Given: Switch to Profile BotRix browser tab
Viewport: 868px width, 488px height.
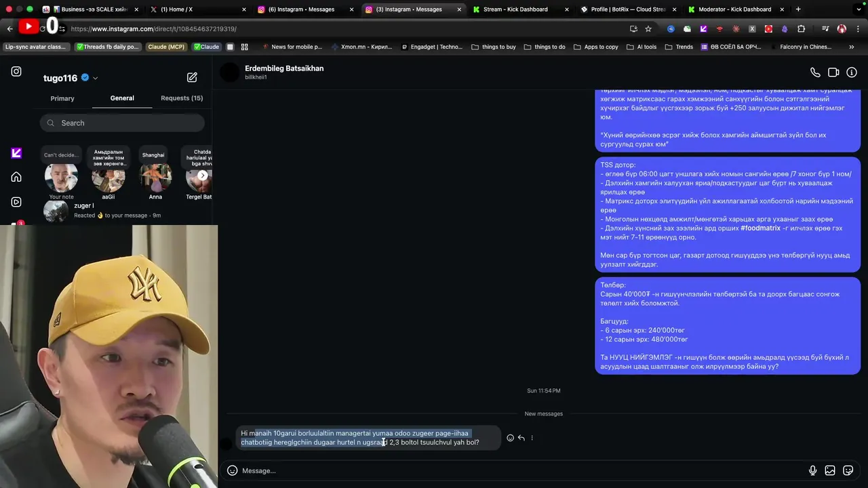Looking at the screenshot, I should 628,9.
